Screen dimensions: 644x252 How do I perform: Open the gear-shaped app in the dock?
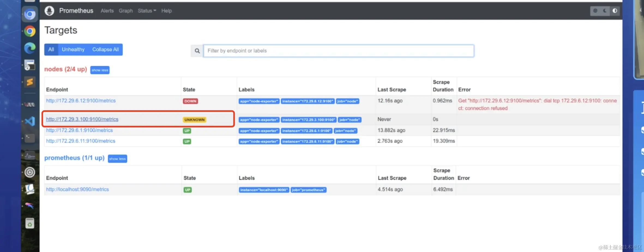point(30,172)
